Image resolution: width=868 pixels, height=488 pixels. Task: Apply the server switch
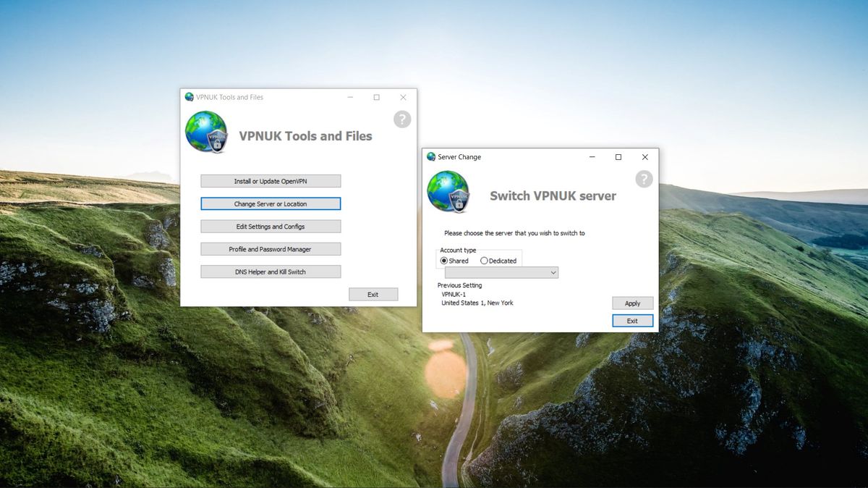[632, 303]
